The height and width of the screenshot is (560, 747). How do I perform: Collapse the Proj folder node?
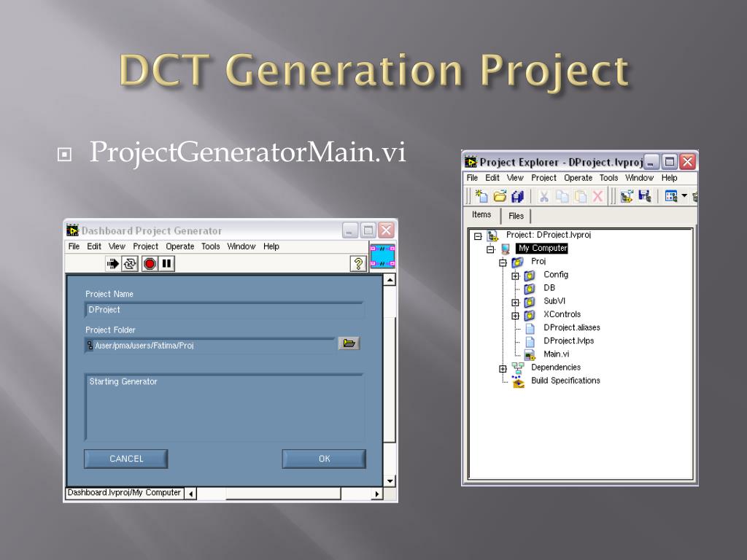503,262
